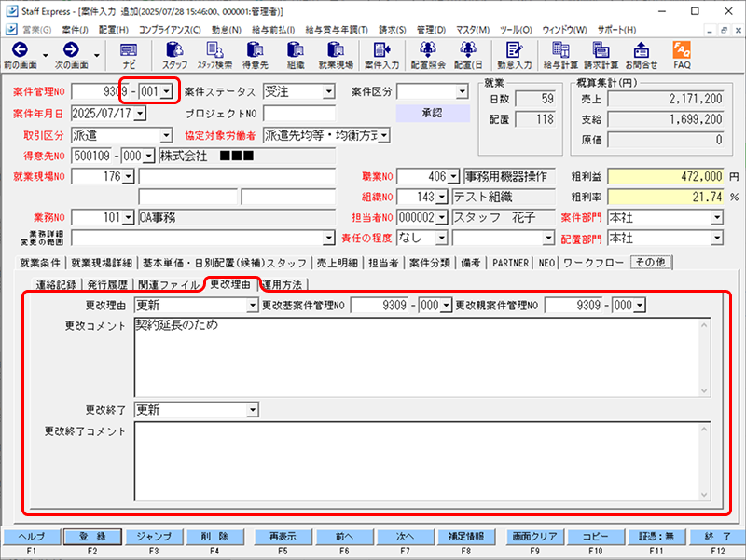Open the 案件部門 dropdown showing 本社
Screen dimensions: 746x560
[x=717, y=218]
